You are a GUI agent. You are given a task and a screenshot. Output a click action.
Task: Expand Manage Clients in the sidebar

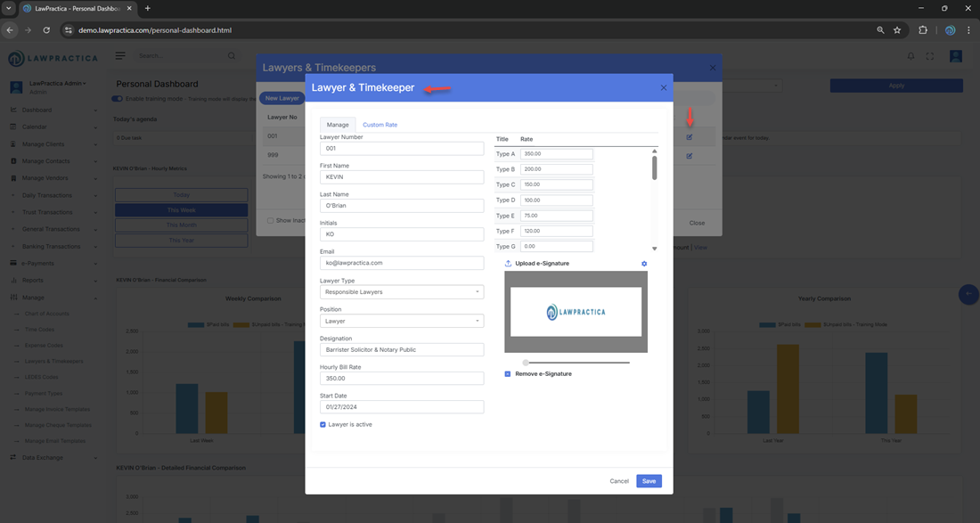click(x=53, y=144)
